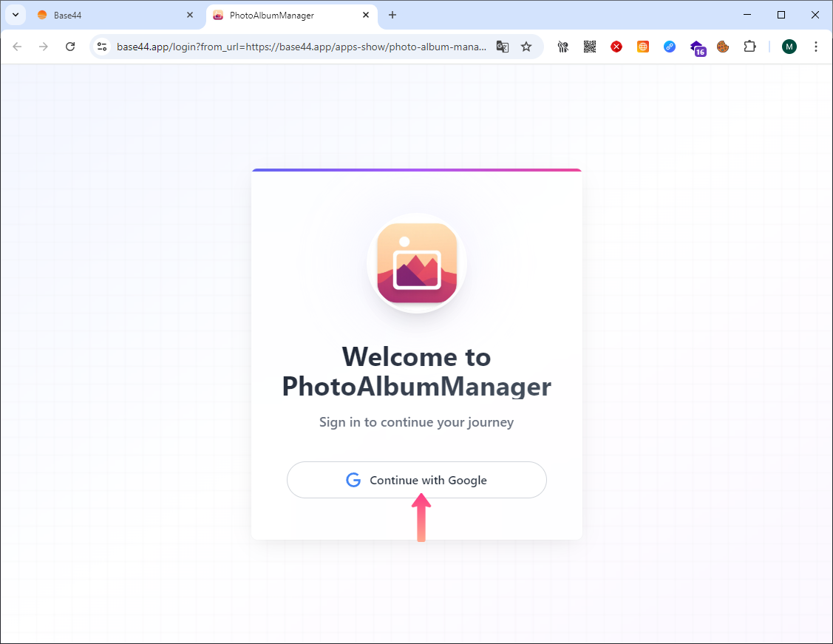Focus the address bar URL
833x644 pixels.
click(302, 47)
